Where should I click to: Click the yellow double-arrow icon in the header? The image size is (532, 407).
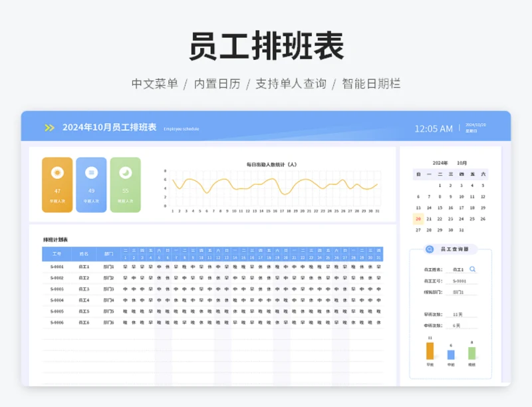point(48,127)
